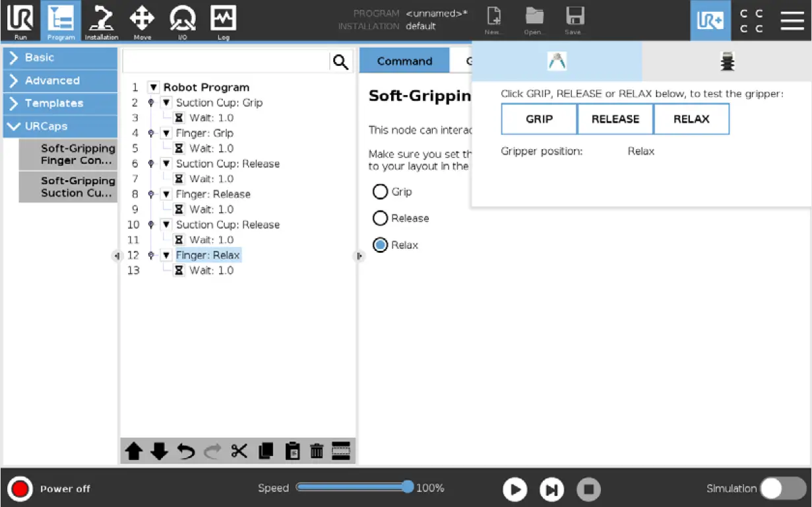This screenshot has height=507, width=812.
Task: Open the Move screen
Action: coord(142,21)
